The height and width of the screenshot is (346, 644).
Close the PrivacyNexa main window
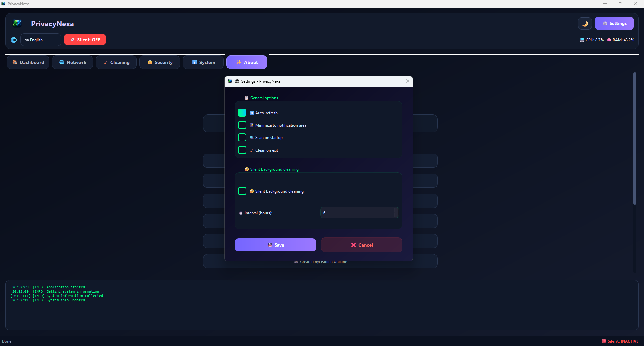point(636,4)
